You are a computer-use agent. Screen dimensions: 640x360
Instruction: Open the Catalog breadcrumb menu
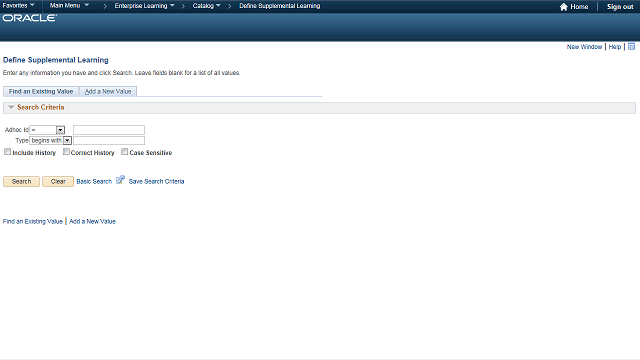pos(206,6)
